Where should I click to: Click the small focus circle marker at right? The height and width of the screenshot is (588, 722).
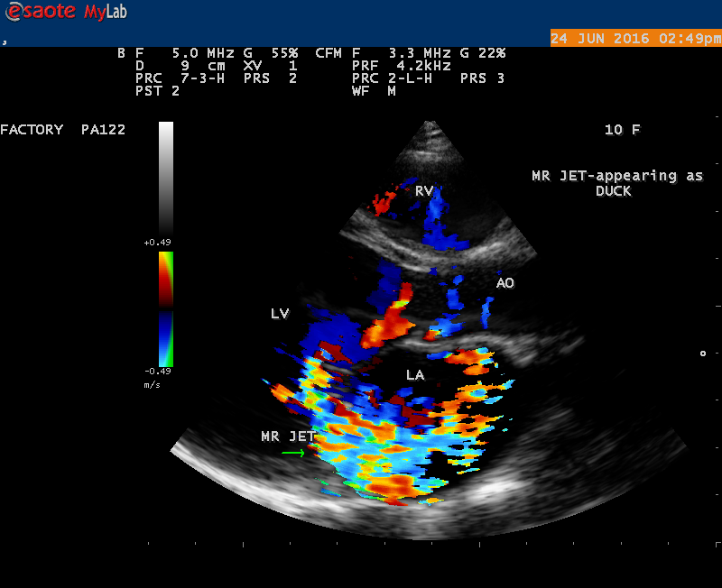pos(703,354)
